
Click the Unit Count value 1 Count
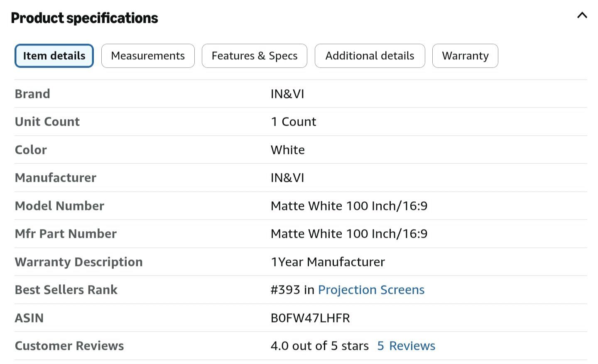click(x=294, y=122)
